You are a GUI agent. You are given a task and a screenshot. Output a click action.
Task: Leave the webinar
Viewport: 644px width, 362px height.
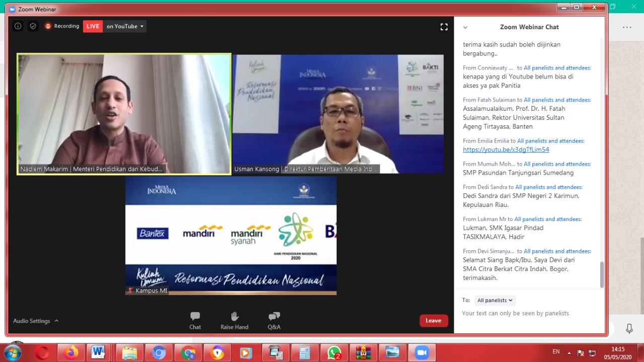434,321
